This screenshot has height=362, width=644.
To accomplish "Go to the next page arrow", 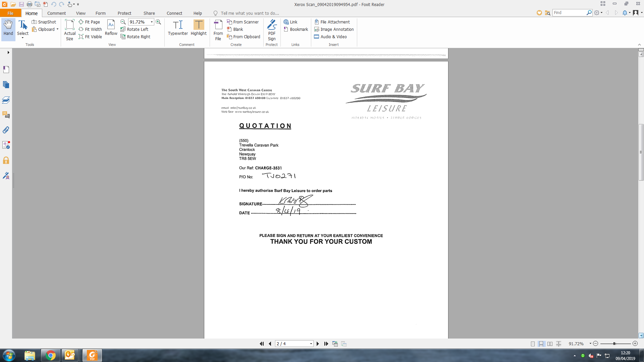I will click(x=318, y=344).
